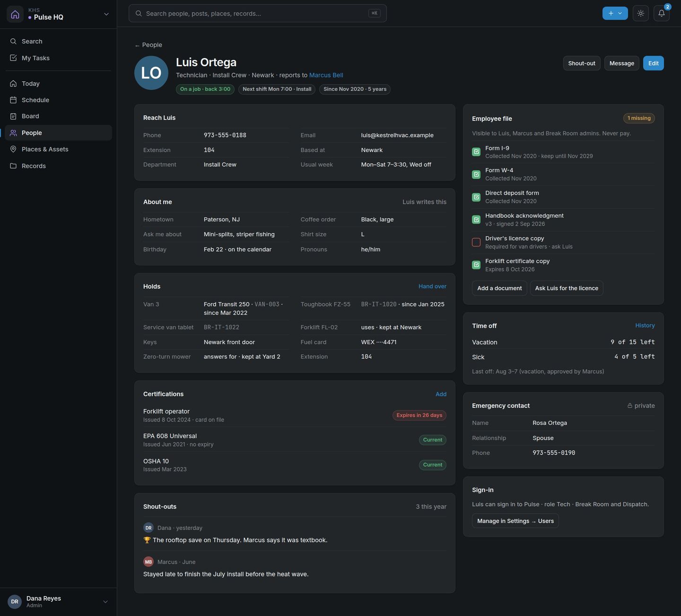Viewport: 681px width, 616px height.
Task: Open the blue plus create dropdown
Action: coord(615,13)
